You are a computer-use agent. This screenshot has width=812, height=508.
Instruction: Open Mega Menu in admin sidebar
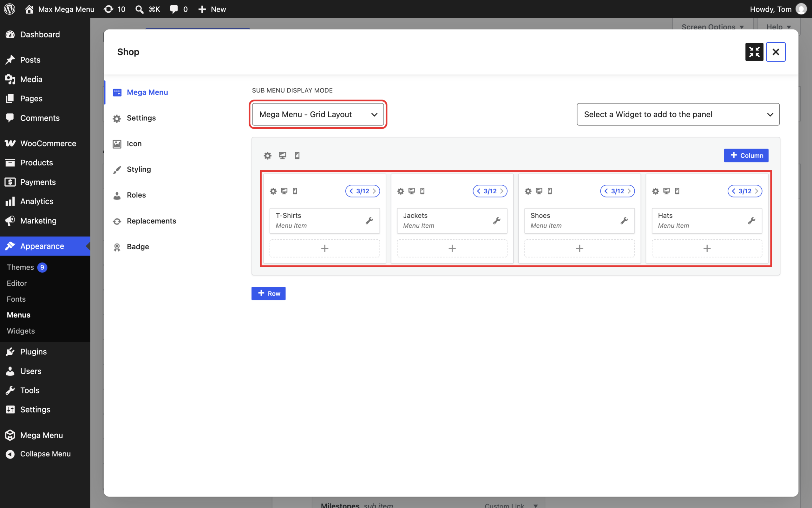click(x=45, y=435)
